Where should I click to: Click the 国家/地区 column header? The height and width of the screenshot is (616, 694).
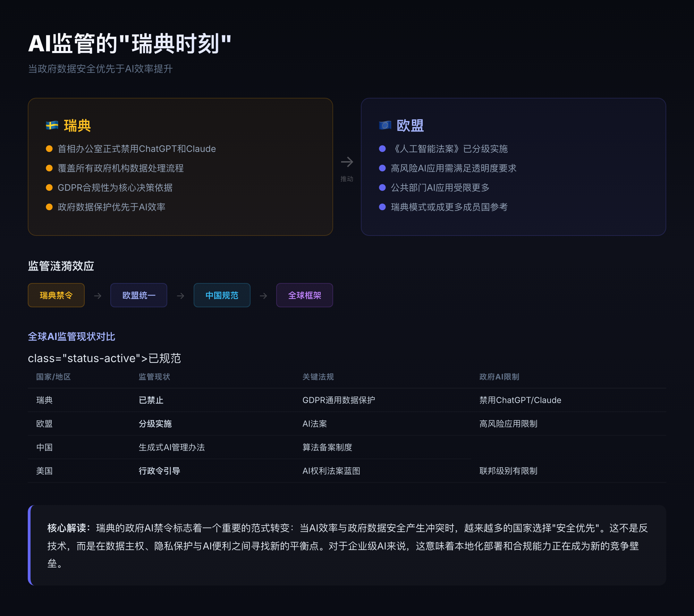[x=53, y=377]
